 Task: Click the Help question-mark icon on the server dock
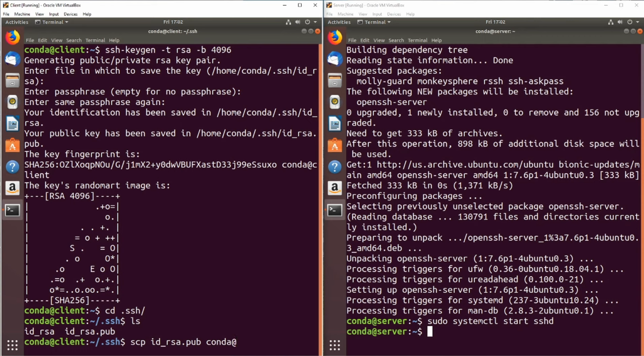pyautogui.click(x=334, y=167)
